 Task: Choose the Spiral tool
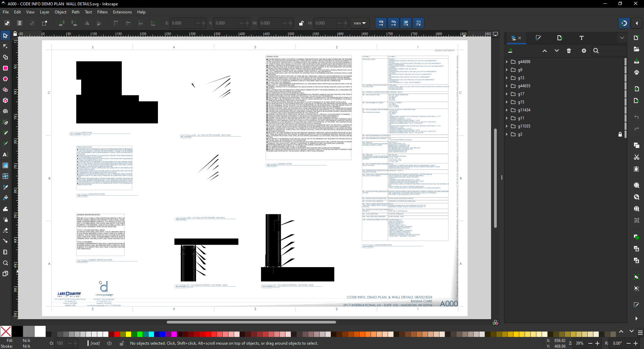click(x=5, y=111)
